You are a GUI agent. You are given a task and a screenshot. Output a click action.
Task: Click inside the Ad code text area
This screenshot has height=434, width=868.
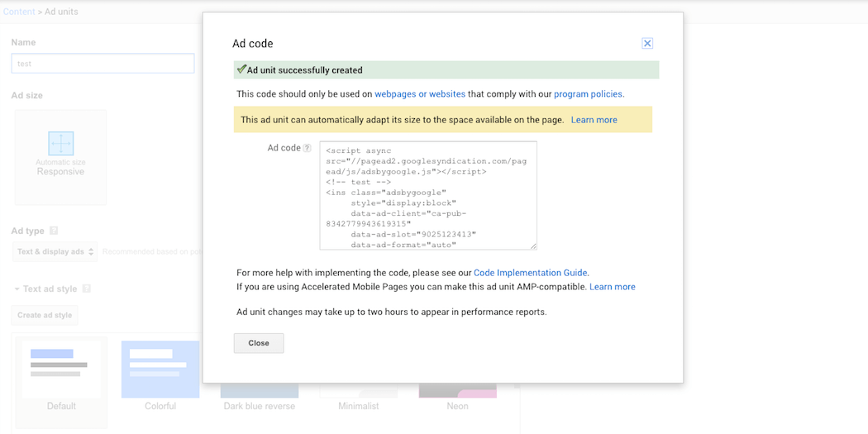428,195
